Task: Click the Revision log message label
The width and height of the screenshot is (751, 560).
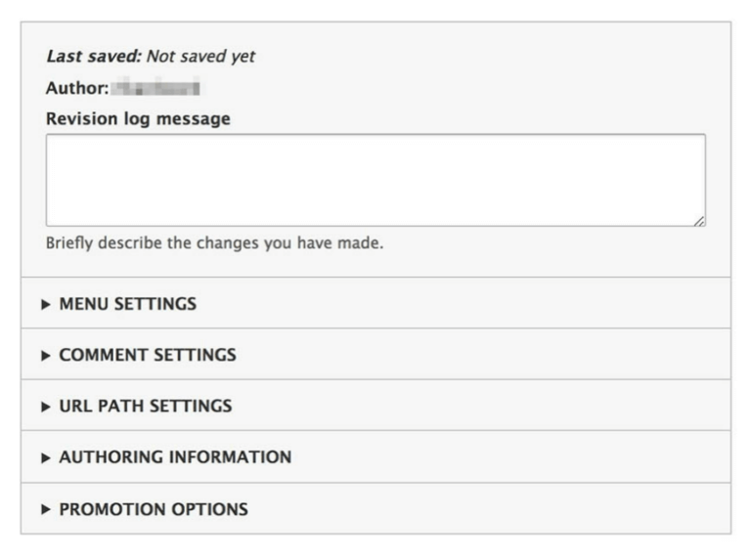Action: pyautogui.click(x=138, y=119)
